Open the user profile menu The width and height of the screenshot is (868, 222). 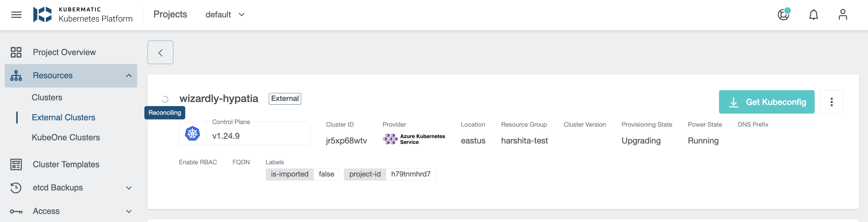[842, 14]
